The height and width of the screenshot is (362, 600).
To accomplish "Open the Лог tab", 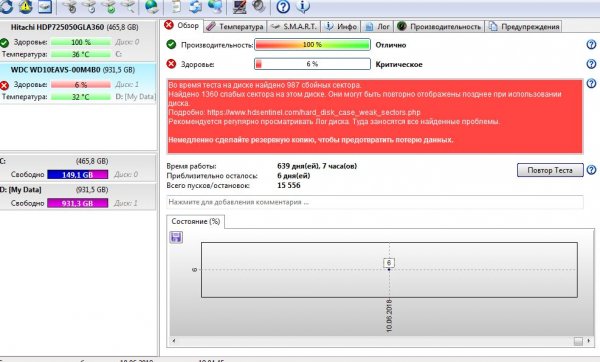I will 377,26.
